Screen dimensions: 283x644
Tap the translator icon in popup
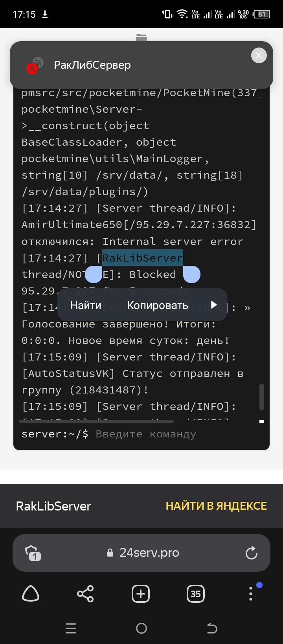coord(35,65)
